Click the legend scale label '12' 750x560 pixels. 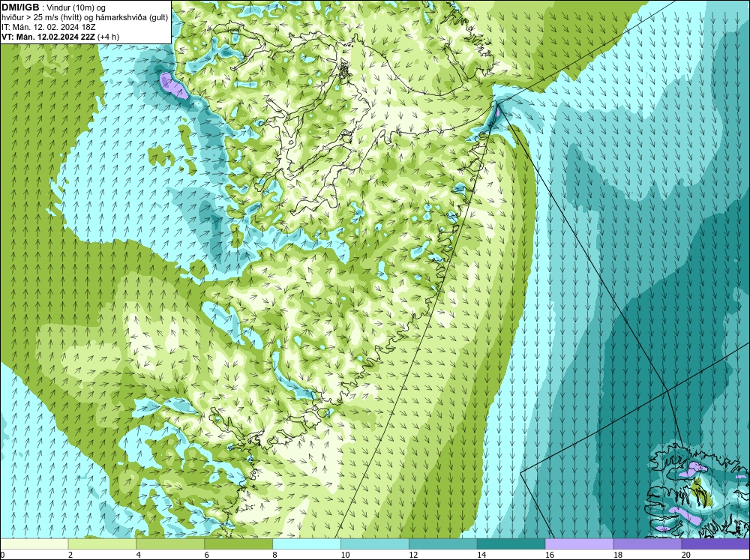pos(413,555)
